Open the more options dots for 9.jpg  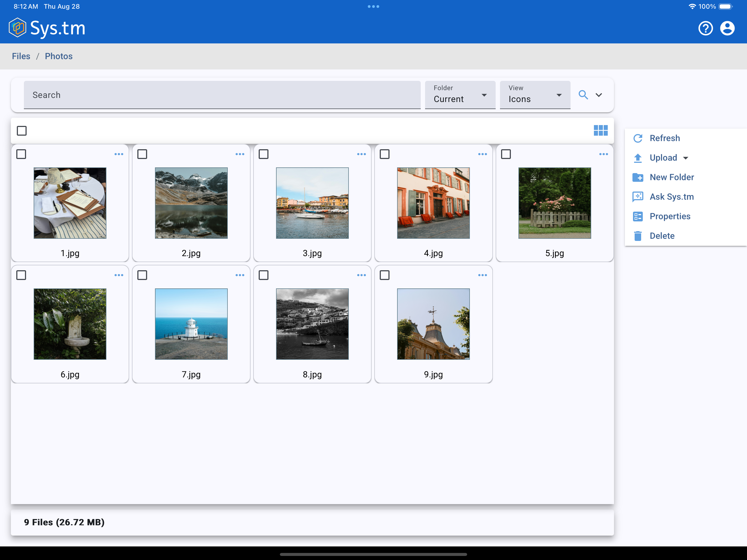pyautogui.click(x=483, y=275)
